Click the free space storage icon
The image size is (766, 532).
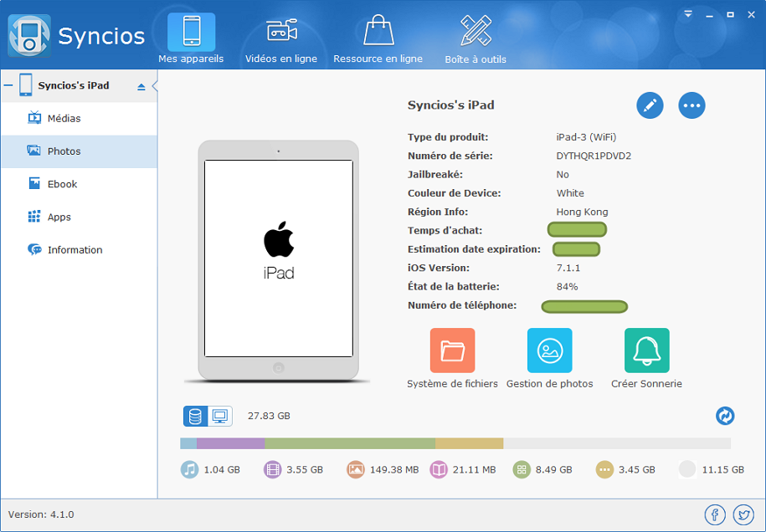pyautogui.click(x=687, y=469)
